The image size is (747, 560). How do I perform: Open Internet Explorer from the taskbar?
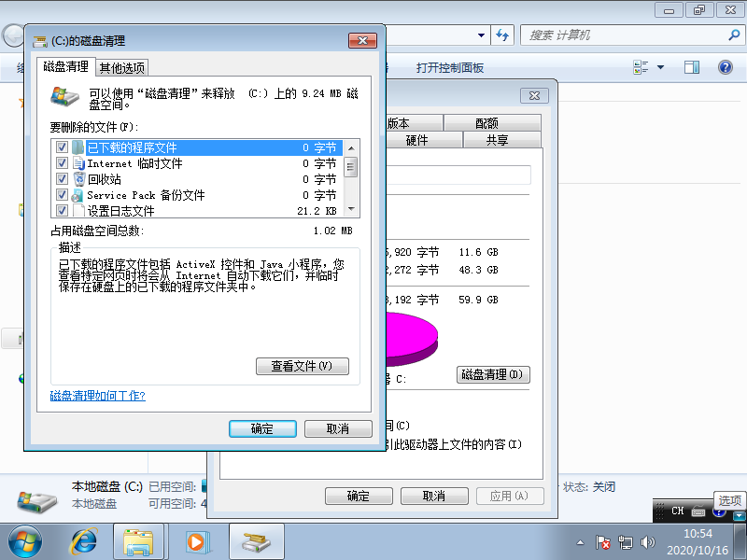click(84, 540)
